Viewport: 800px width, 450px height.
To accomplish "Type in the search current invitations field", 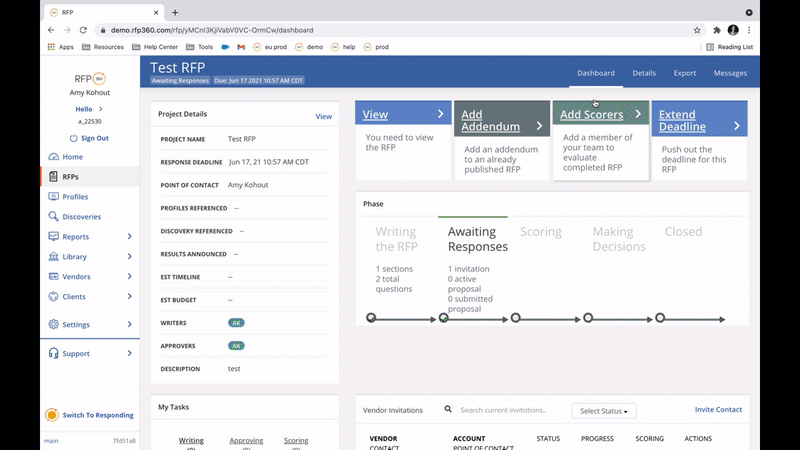I will click(x=510, y=410).
